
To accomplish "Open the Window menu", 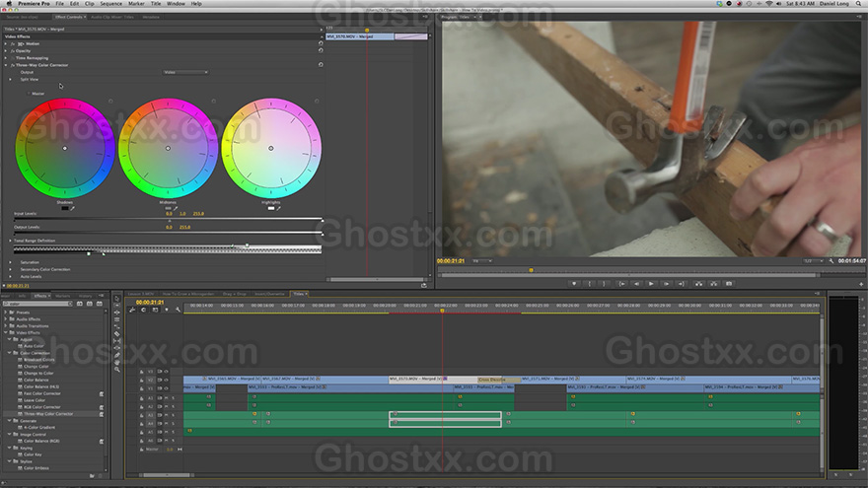I will pyautogui.click(x=176, y=3).
